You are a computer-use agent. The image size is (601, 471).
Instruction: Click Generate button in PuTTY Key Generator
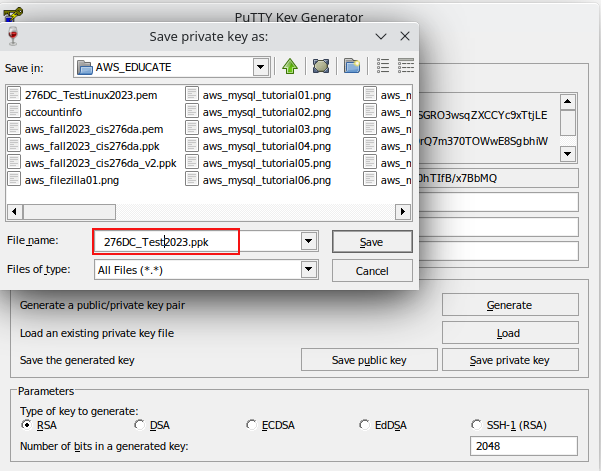[x=510, y=305]
